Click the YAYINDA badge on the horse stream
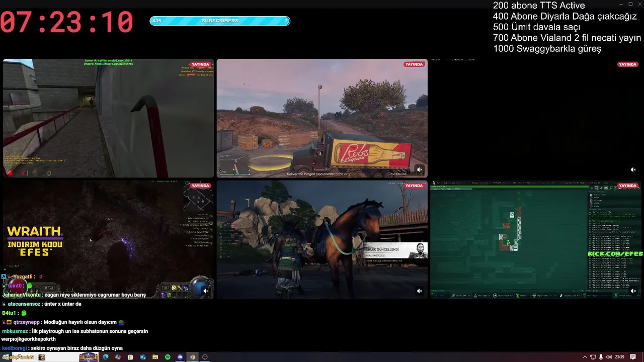 [x=414, y=186]
